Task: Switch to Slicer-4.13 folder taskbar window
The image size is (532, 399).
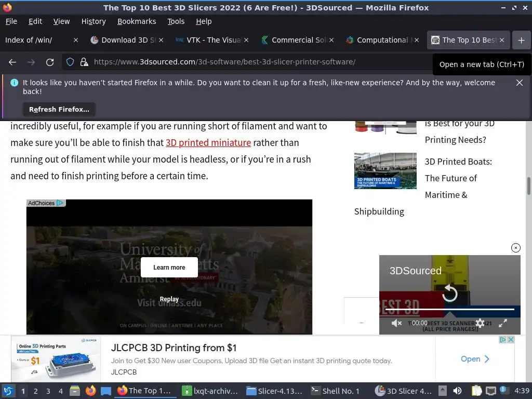Action: tap(274, 391)
